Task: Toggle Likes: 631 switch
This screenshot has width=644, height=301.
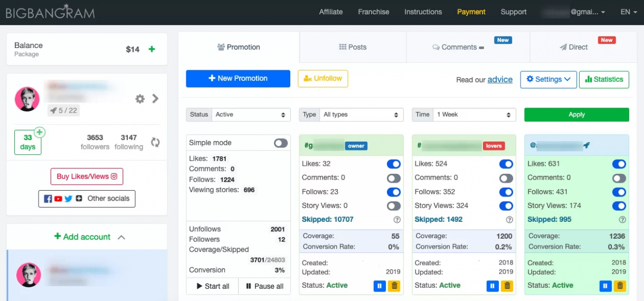Action: [619, 164]
